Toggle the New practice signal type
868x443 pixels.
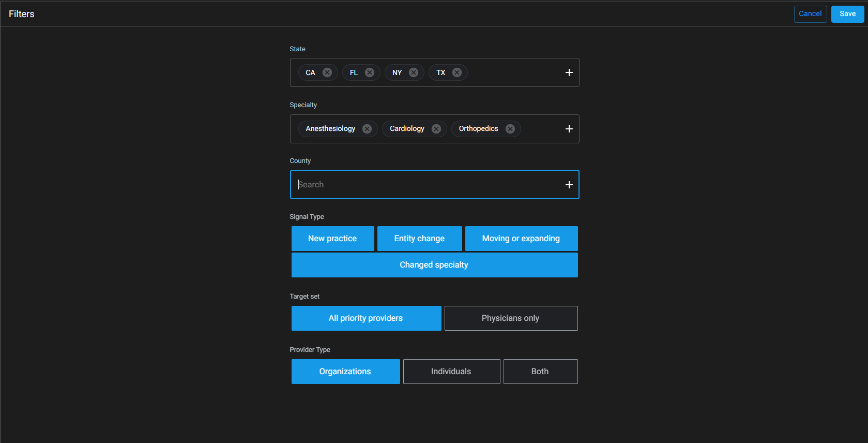[332, 239]
